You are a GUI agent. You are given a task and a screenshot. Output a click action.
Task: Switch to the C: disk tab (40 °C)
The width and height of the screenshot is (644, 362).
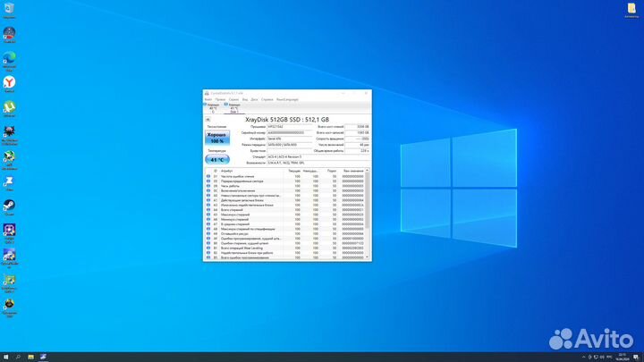pyautogui.click(x=212, y=107)
